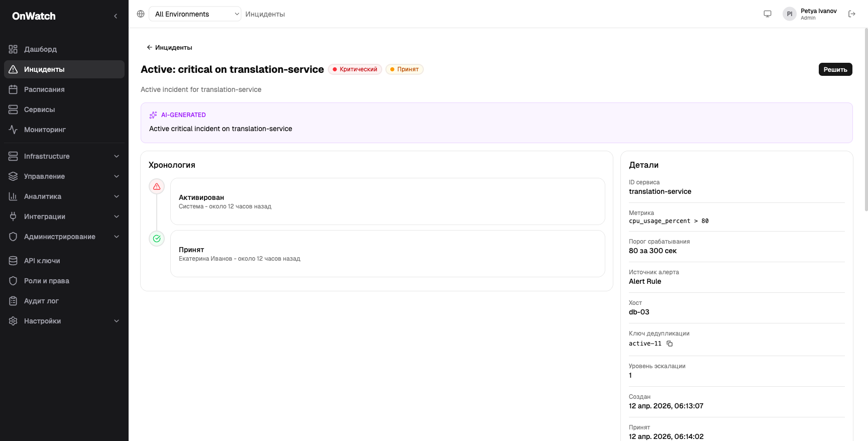The image size is (868, 441).
Task: Click the Активирован timeline alert icon
Action: pos(157,186)
